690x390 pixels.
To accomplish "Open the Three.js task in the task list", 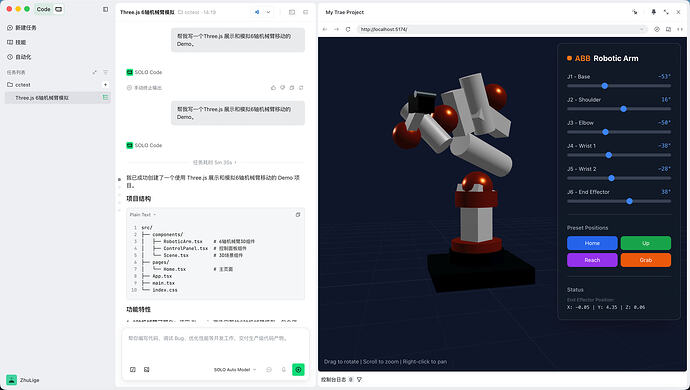I will pos(57,98).
